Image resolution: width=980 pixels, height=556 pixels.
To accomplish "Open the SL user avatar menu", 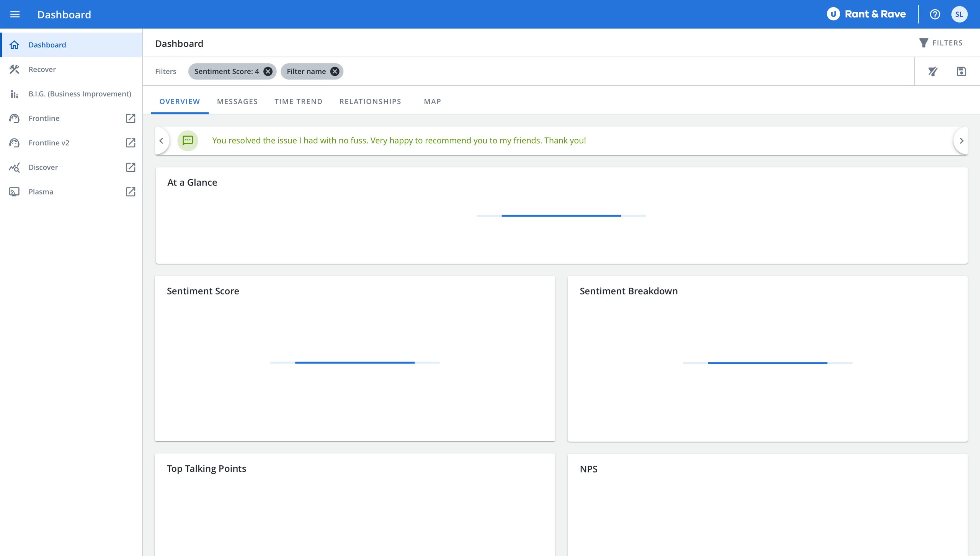I will 959,15.
